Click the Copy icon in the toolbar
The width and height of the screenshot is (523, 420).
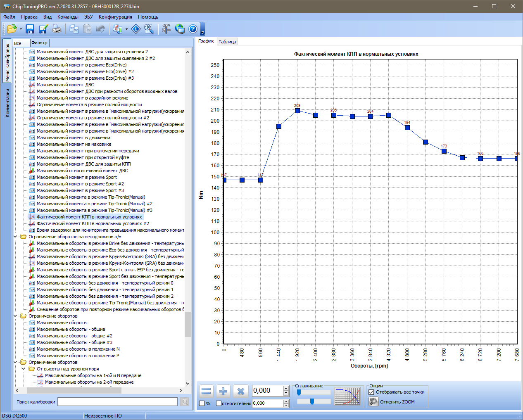tap(74, 29)
